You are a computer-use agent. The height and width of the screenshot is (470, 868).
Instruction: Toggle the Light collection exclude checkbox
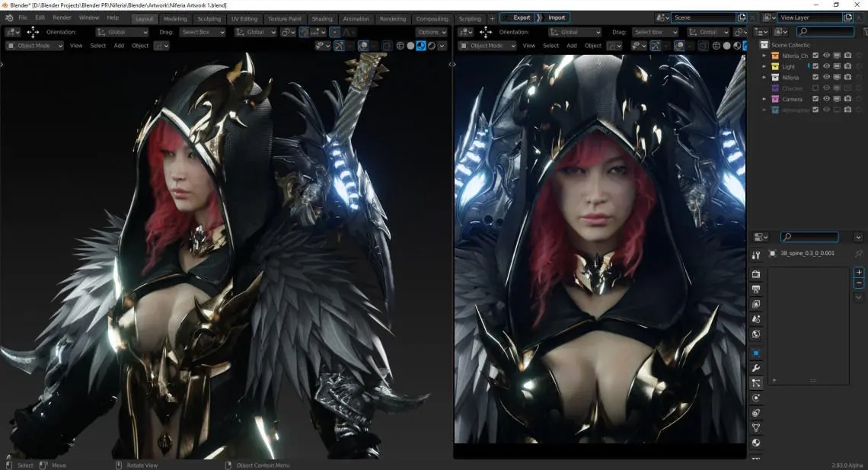(x=815, y=66)
